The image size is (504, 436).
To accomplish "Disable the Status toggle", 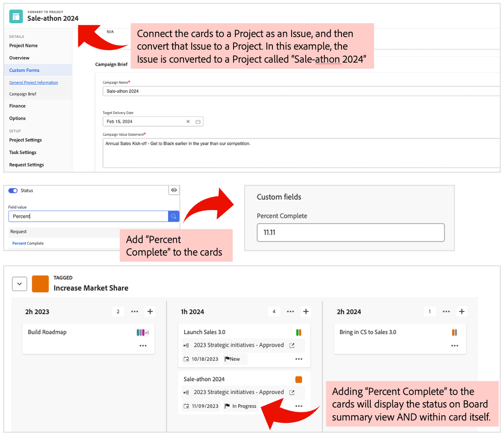I will (12, 190).
